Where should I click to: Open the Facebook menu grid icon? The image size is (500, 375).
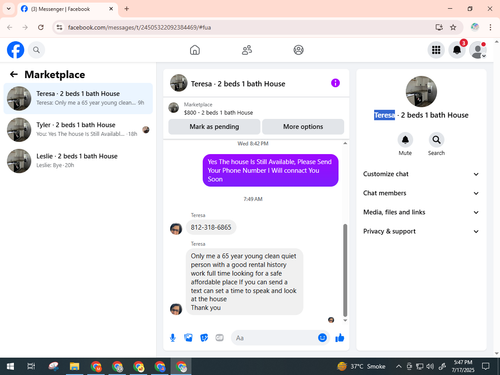click(436, 50)
